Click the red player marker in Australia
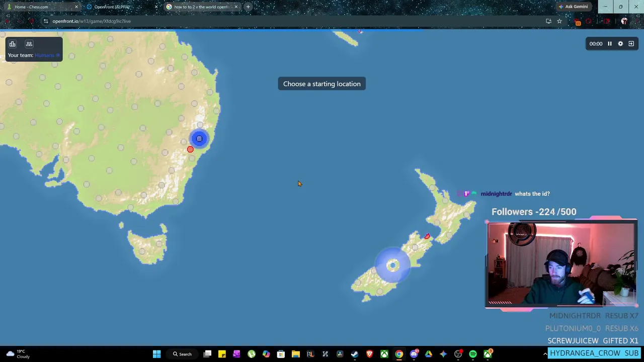The width and height of the screenshot is (644, 362). tap(190, 149)
